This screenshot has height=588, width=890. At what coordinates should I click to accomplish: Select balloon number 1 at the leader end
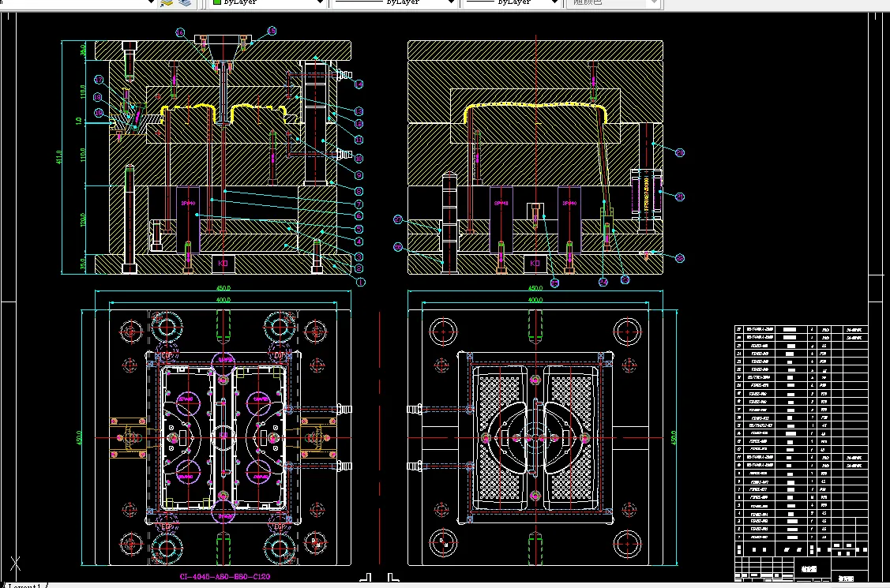click(361, 282)
